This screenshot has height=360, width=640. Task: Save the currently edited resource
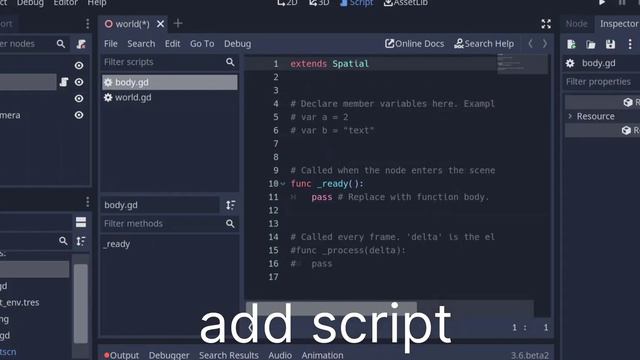tap(610, 44)
